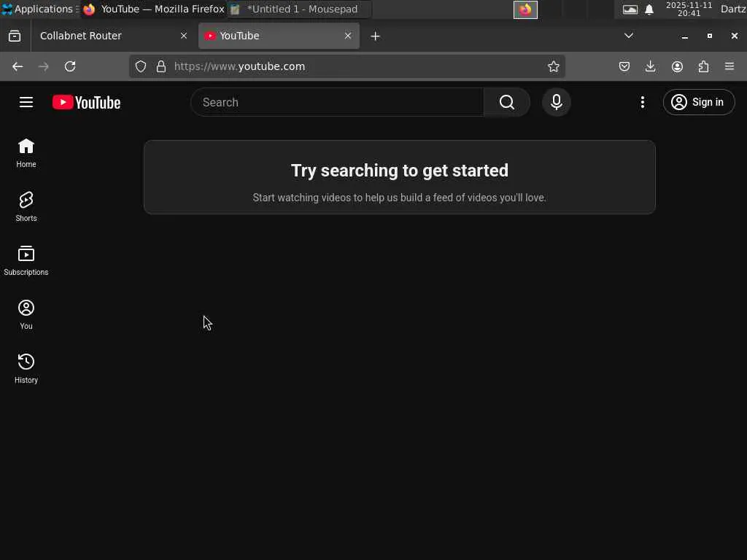Open the Firefox downloads panel

(x=650, y=66)
